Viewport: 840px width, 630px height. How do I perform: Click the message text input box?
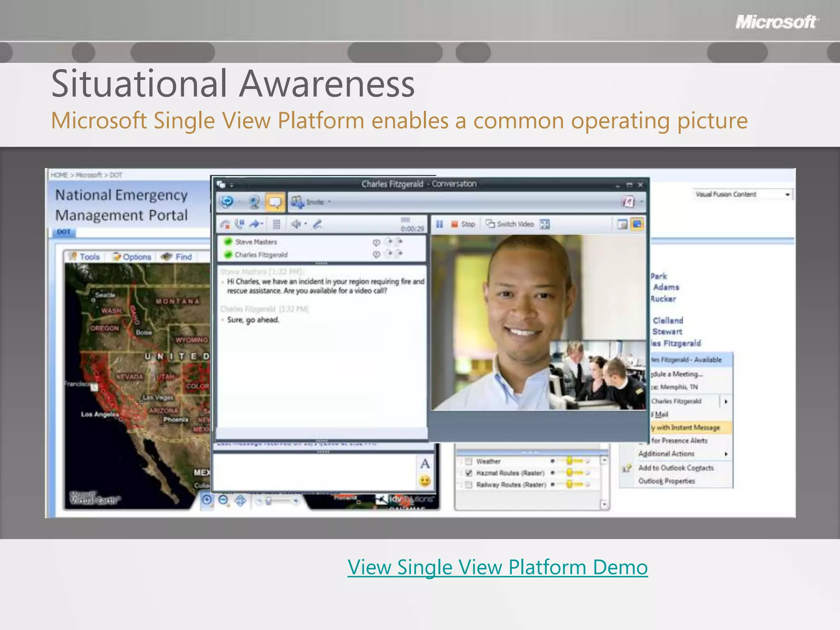[x=315, y=472]
